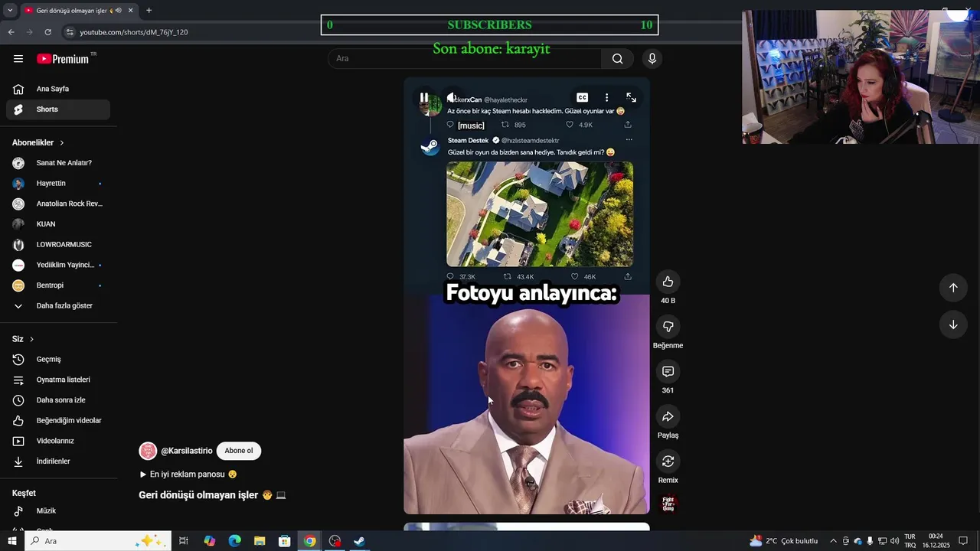Open the clock and calendar
This screenshot has width=980, height=551.
point(936,541)
